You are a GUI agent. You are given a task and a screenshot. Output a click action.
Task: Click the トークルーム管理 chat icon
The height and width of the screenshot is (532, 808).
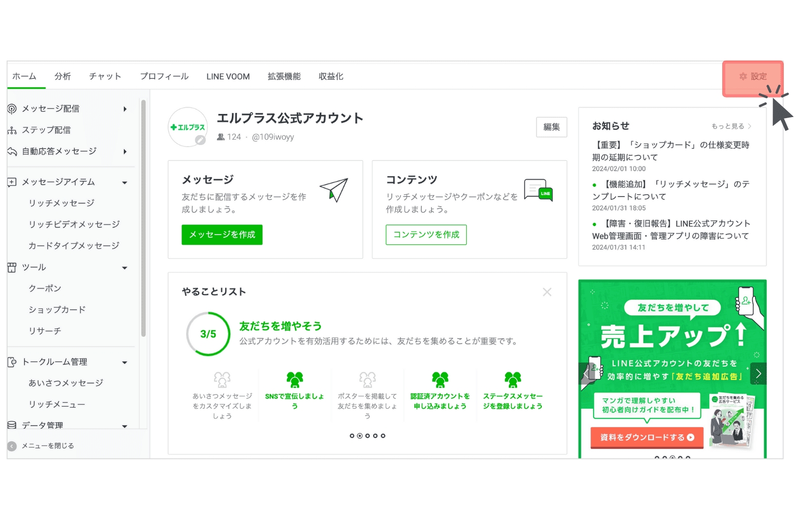point(12,362)
